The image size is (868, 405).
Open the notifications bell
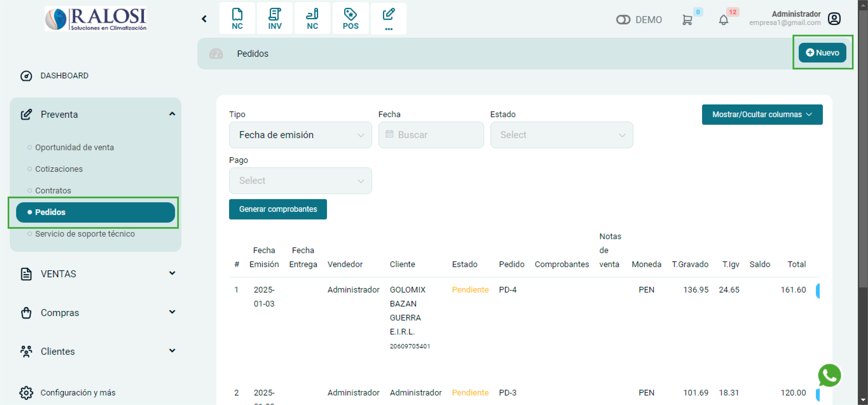pyautogui.click(x=723, y=20)
